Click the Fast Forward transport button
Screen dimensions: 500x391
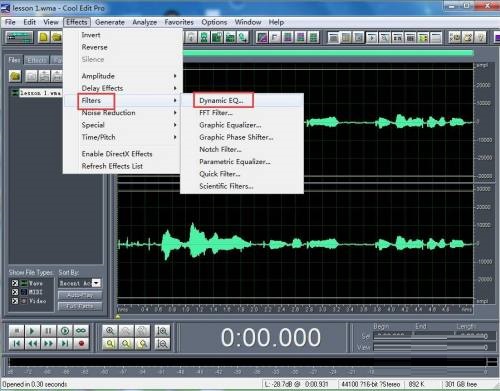pos(48,344)
